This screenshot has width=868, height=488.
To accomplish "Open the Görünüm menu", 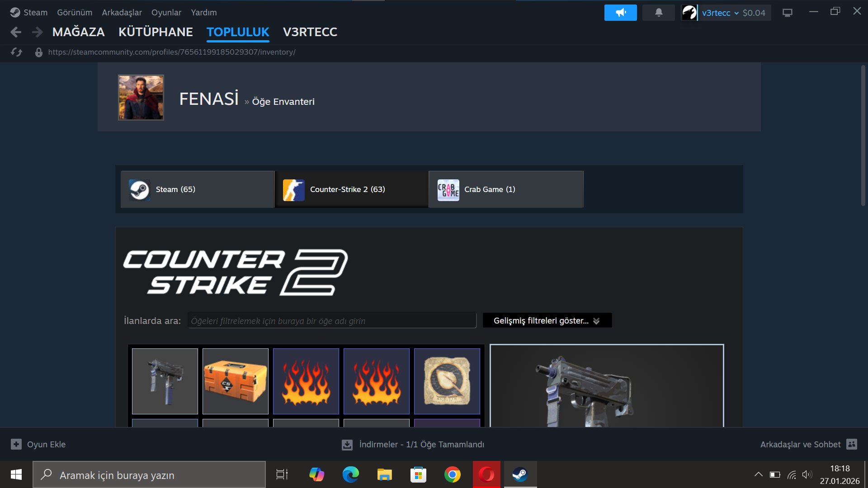I will (75, 13).
